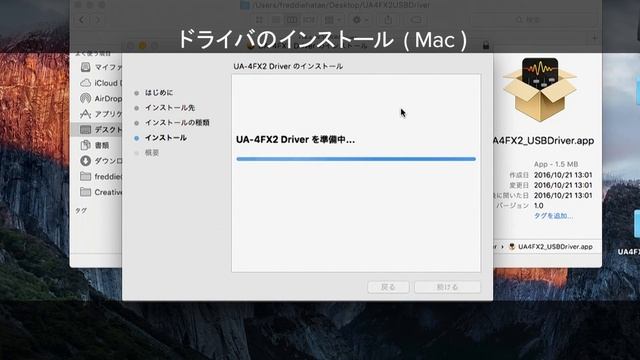The image size is (640, 360).
Task: Open Documents (書類) in Finder sidebar
Action: pos(95,145)
